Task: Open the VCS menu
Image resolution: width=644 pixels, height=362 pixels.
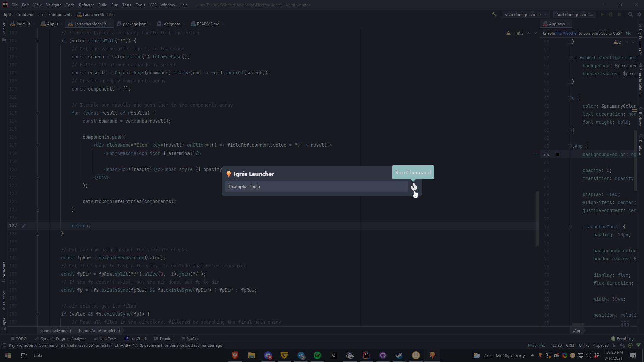Action: coord(153,5)
